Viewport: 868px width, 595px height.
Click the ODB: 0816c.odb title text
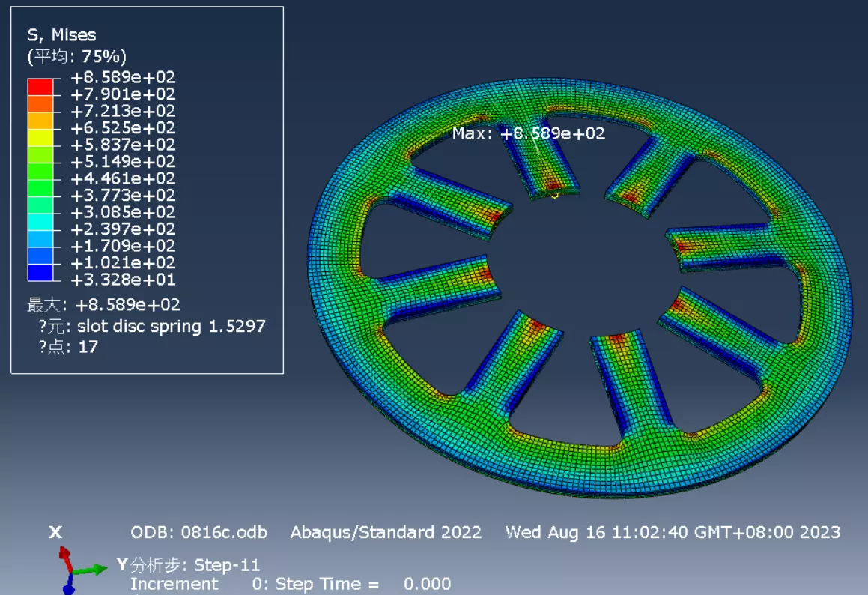coord(198,532)
